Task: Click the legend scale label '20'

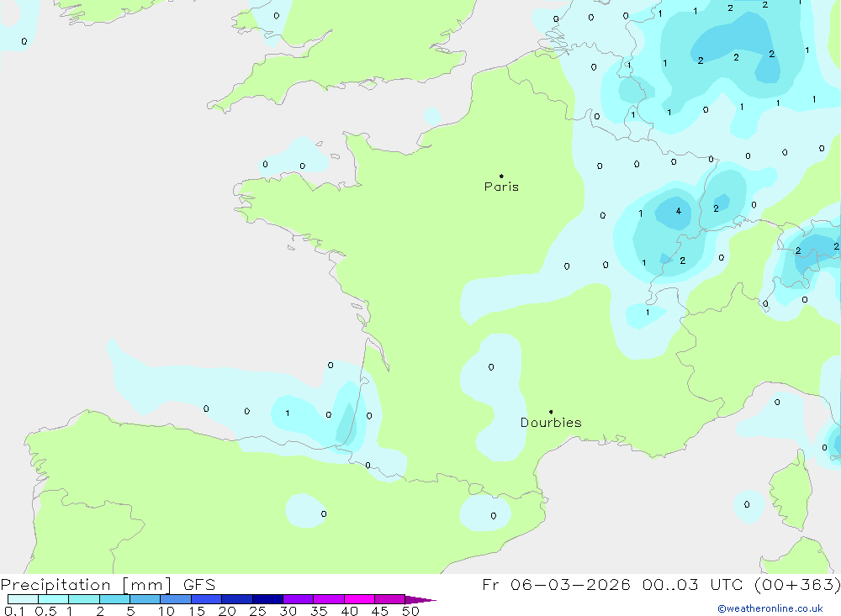Action: [x=227, y=611]
